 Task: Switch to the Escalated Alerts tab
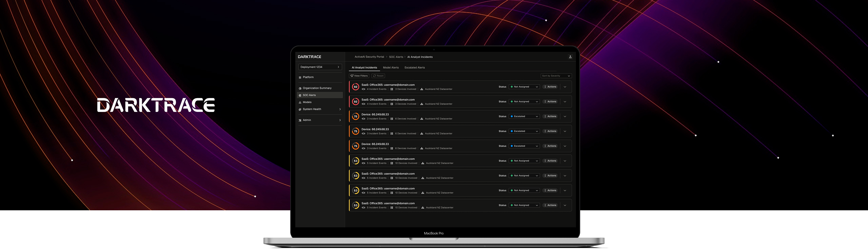pos(415,68)
